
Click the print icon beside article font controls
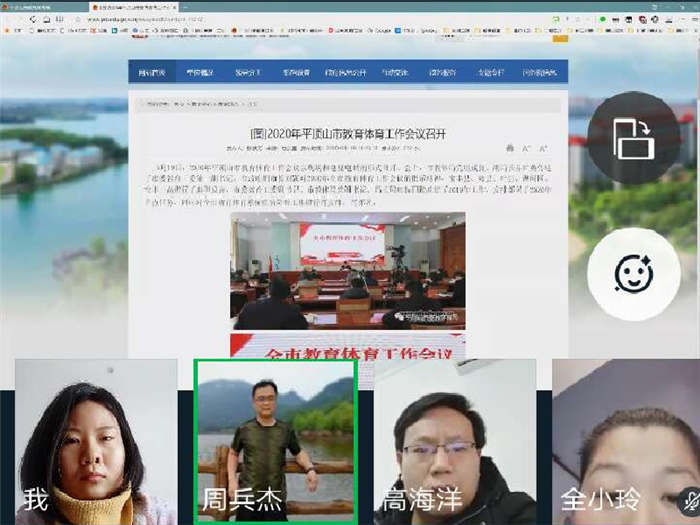pyautogui.click(x=510, y=148)
